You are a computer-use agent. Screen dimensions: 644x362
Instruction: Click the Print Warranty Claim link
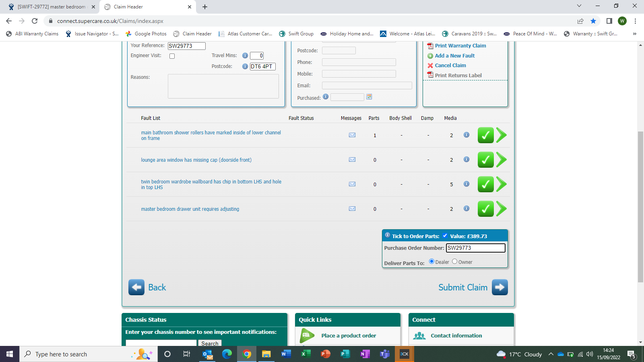coord(460,46)
